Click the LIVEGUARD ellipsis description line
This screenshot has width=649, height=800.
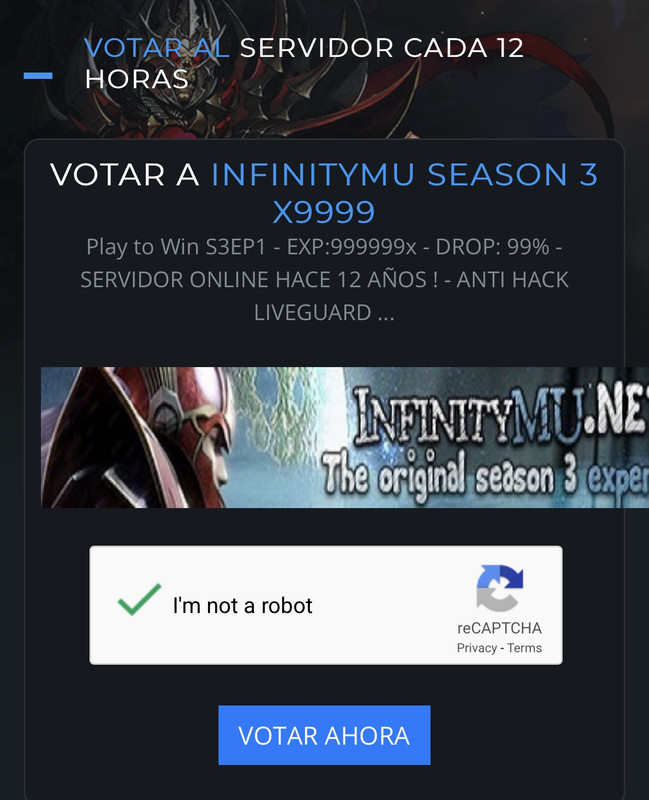click(324, 312)
